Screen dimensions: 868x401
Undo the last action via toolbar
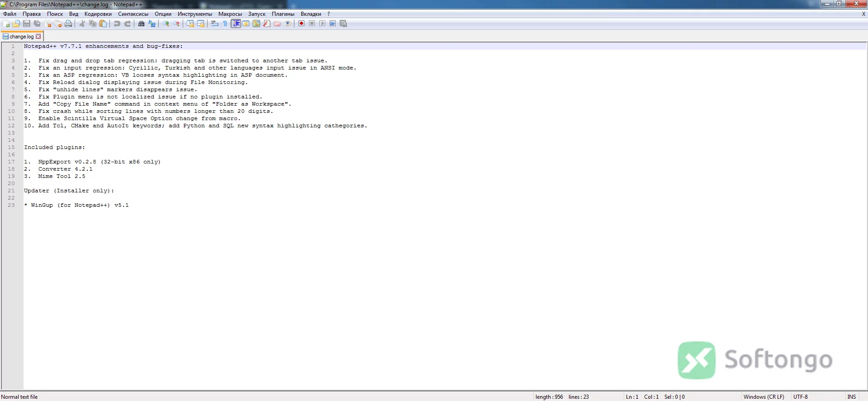117,23
